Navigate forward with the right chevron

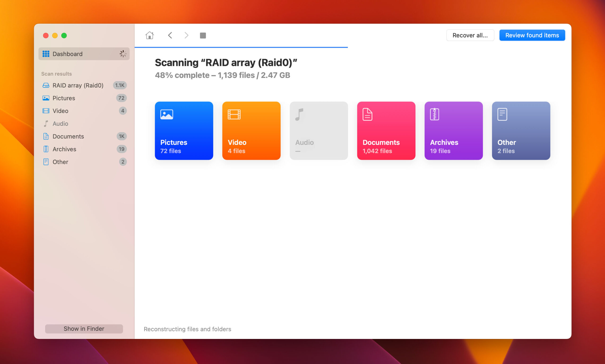click(x=186, y=35)
